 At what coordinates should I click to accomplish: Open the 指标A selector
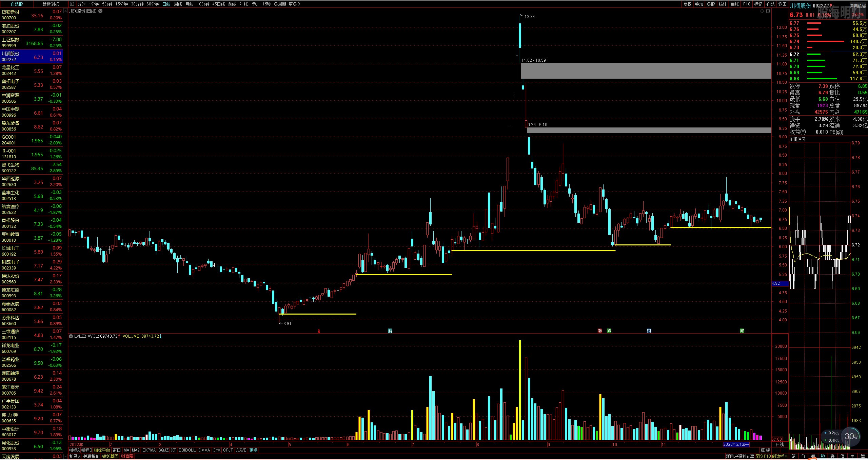74,450
